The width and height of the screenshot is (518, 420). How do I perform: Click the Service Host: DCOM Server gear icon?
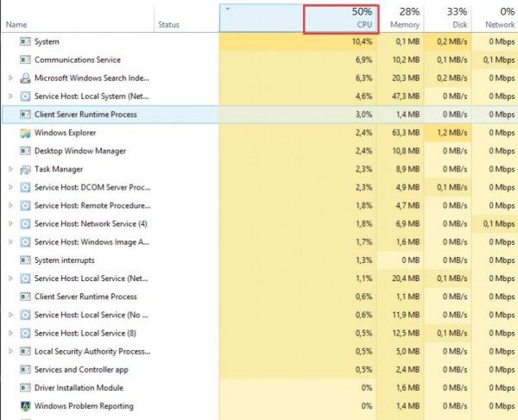click(x=25, y=187)
